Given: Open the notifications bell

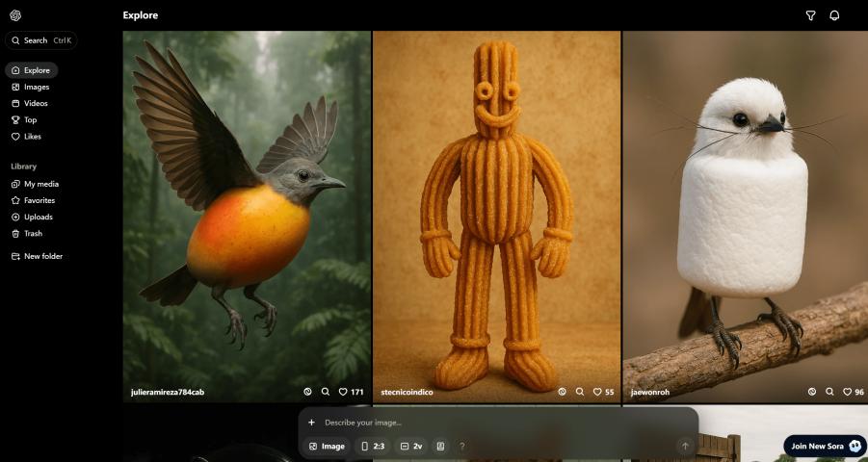Looking at the screenshot, I should pyautogui.click(x=834, y=15).
